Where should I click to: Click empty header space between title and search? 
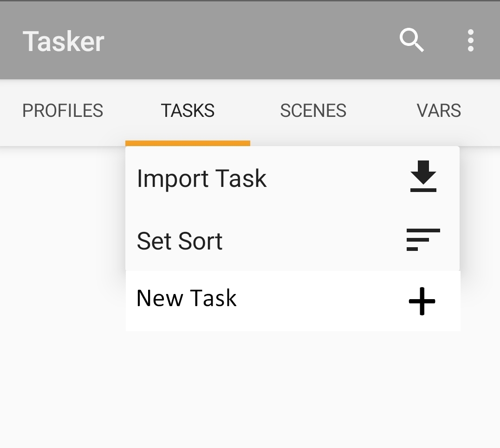(251, 41)
